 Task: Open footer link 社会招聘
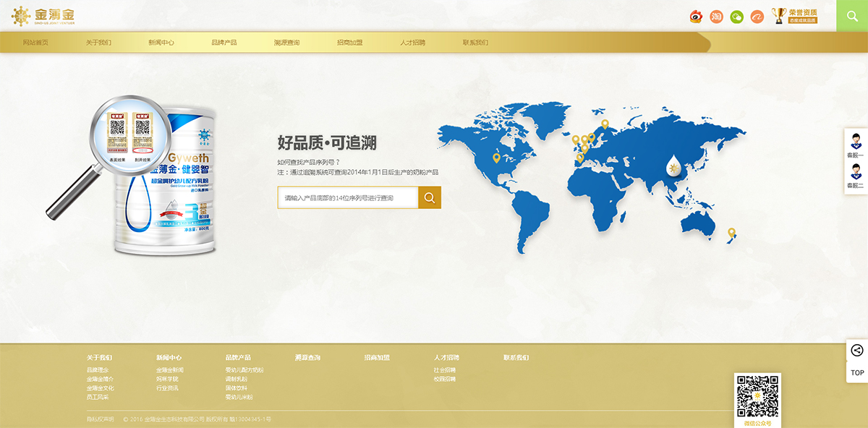[445, 370]
